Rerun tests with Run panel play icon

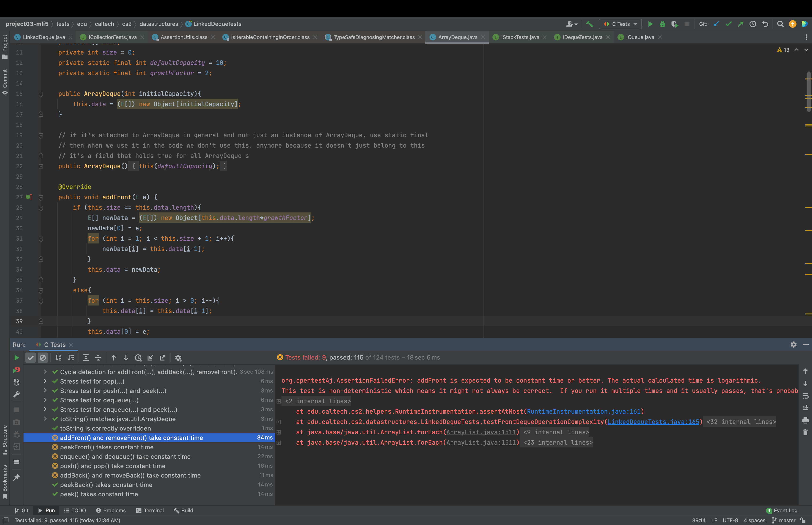(16, 358)
